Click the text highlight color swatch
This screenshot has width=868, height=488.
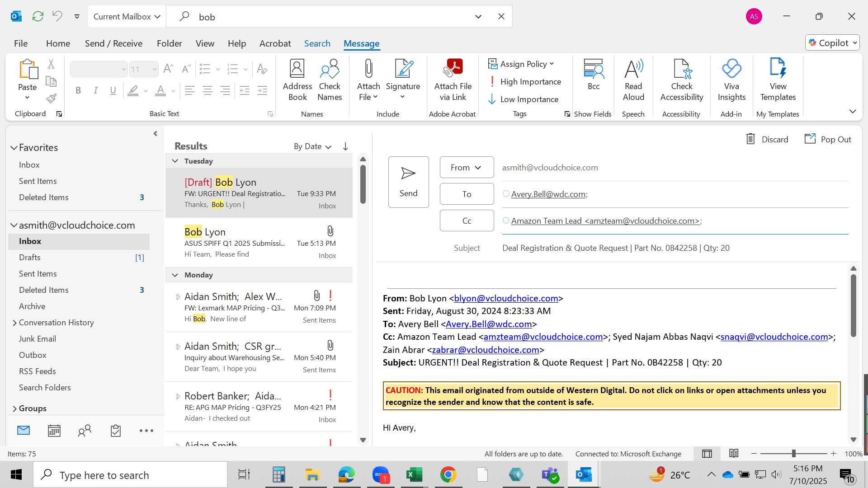(x=133, y=91)
